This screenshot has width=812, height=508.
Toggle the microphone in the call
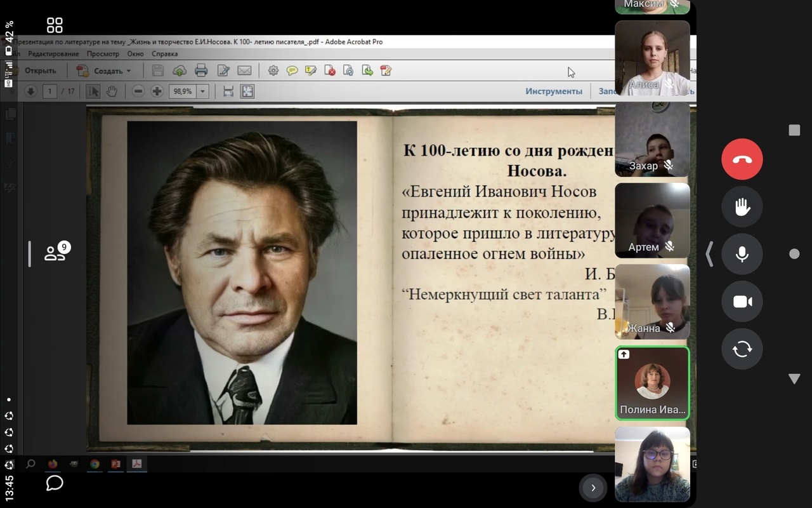click(742, 254)
